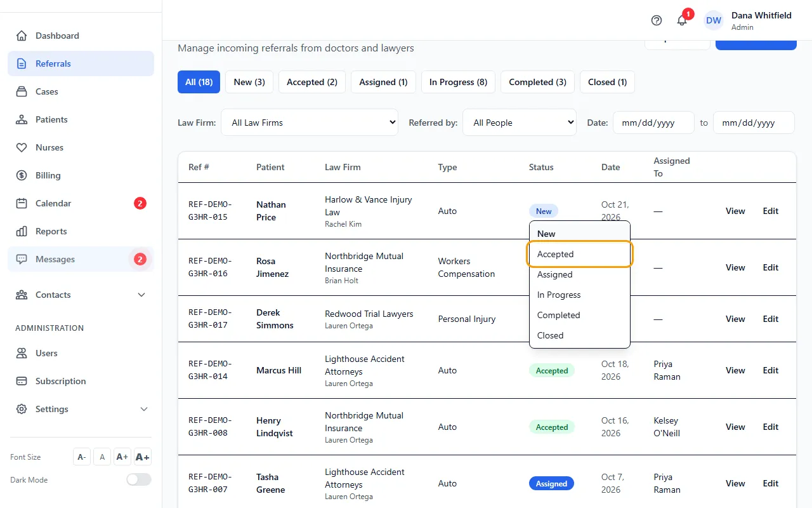Open the All Law Firms dropdown
This screenshot has width=812, height=508.
pos(310,123)
